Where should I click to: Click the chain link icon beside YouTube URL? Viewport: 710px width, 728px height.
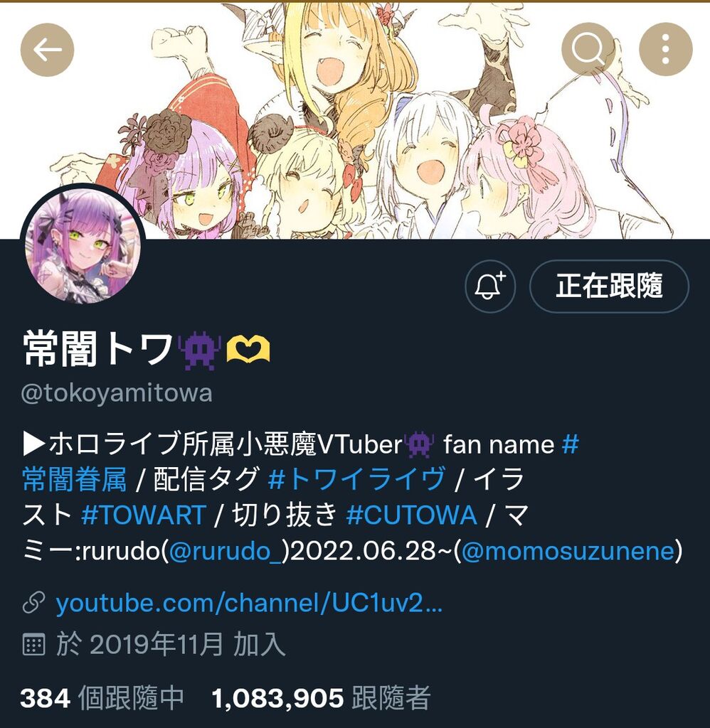click(x=34, y=603)
